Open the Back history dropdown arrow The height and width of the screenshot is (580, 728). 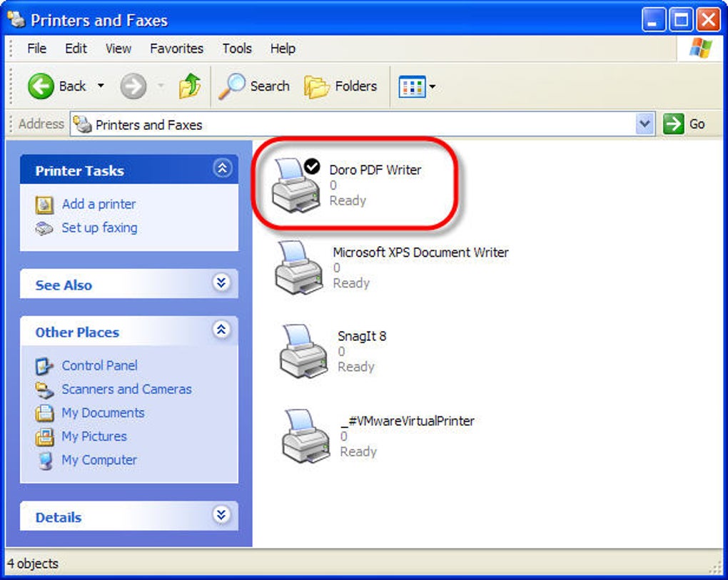click(x=101, y=86)
